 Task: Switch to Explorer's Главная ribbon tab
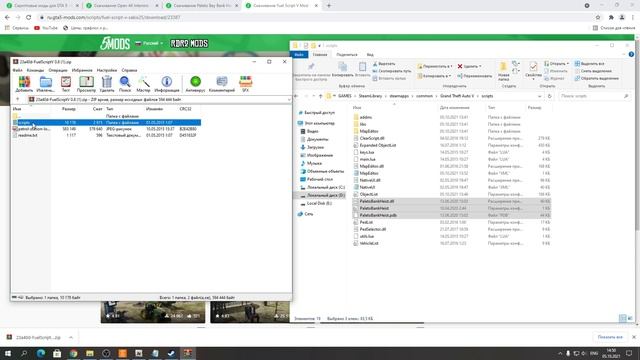(x=320, y=54)
